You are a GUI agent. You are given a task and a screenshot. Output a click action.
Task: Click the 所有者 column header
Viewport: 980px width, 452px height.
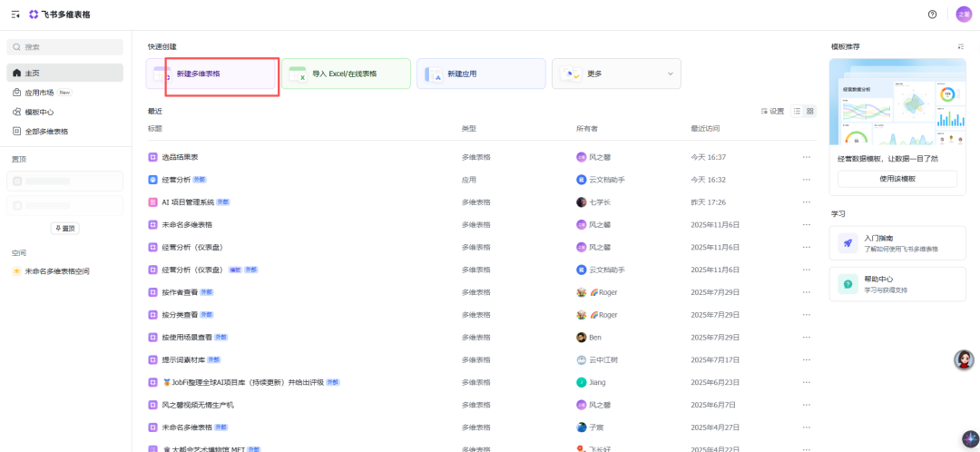click(x=587, y=129)
